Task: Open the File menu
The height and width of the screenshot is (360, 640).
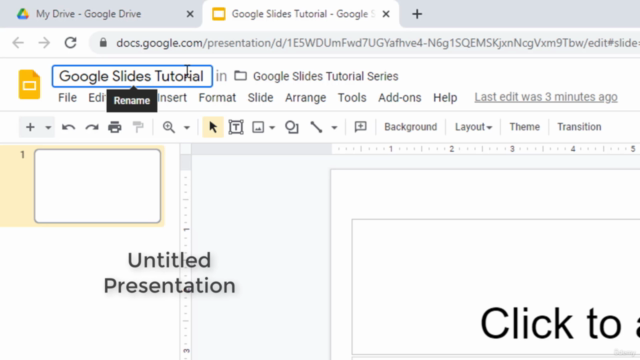Action: point(67,98)
